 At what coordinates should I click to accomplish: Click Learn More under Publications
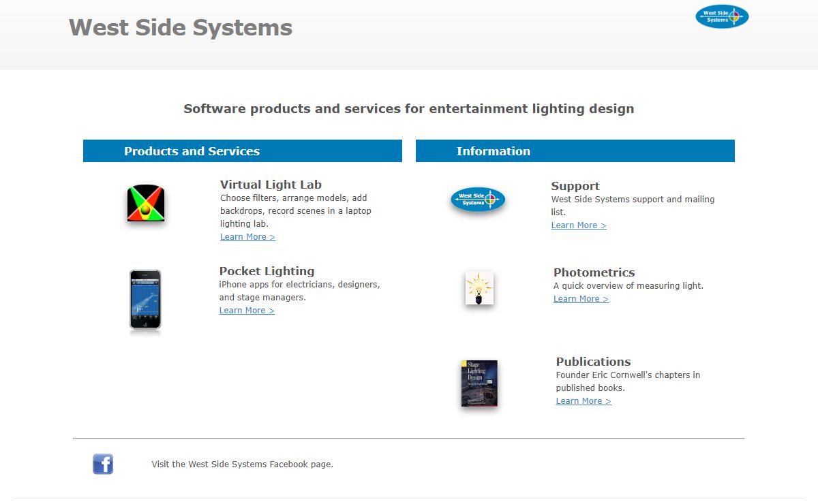[584, 401]
